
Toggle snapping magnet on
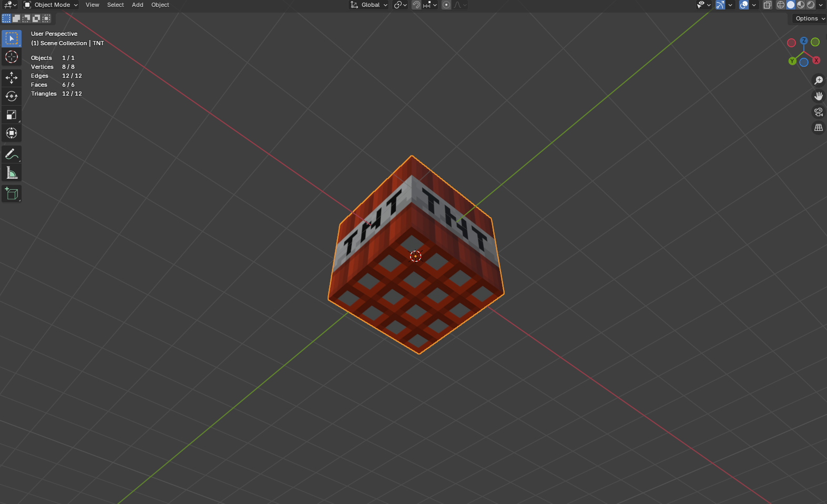416,5
